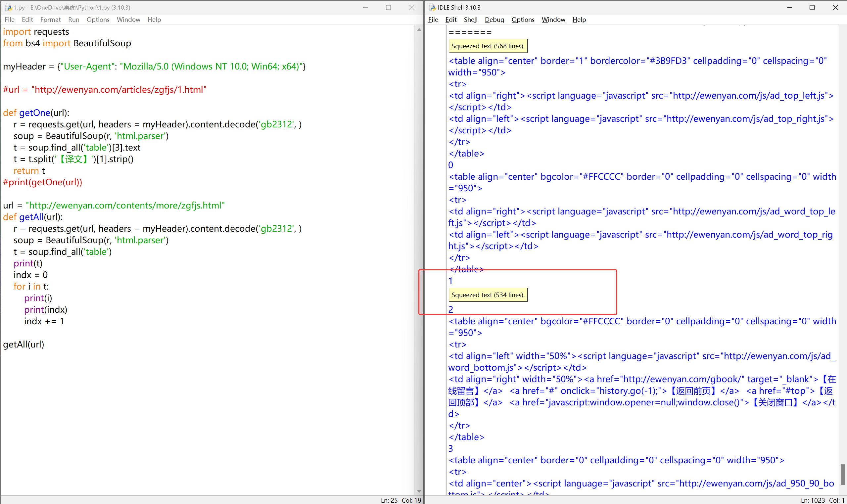Maximize the 1.py editor window
The width and height of the screenshot is (847, 504).
point(388,7)
